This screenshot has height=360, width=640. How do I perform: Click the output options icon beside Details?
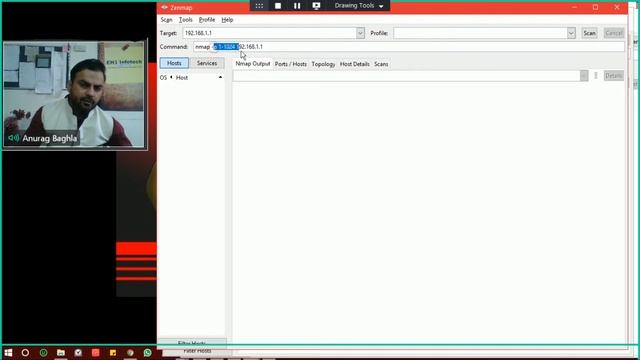[x=596, y=76]
